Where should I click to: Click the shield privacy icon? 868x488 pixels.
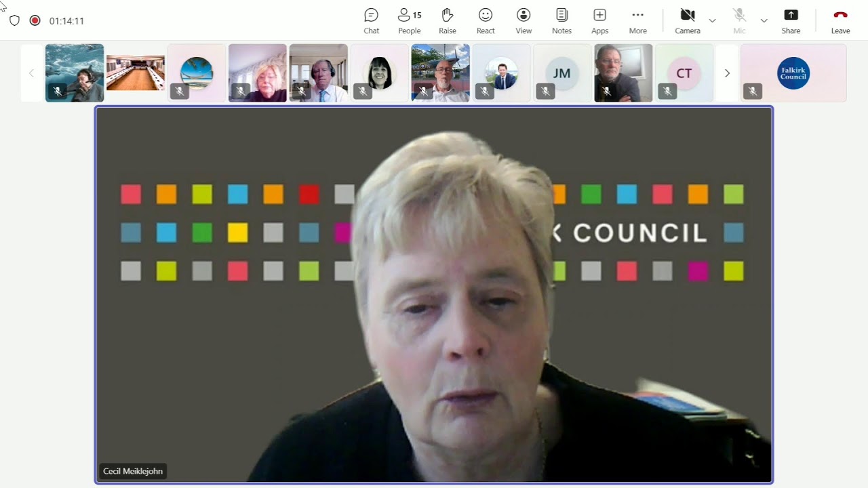[14, 21]
